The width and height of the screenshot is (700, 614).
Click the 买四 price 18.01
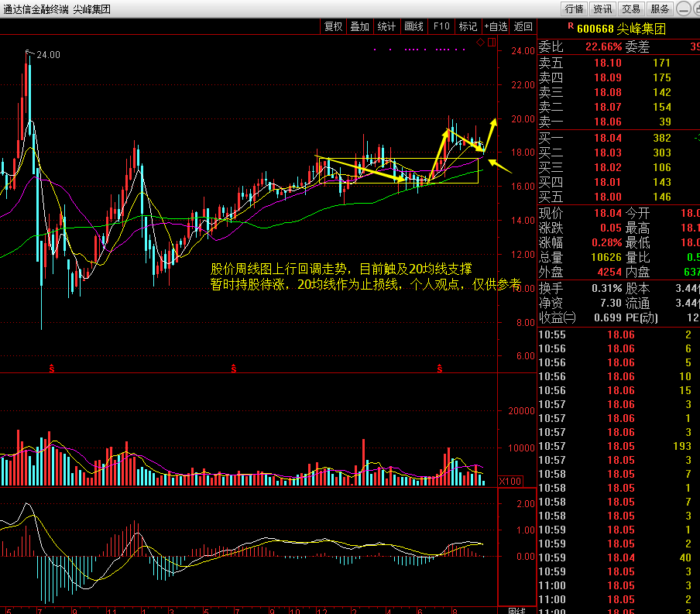(608, 182)
